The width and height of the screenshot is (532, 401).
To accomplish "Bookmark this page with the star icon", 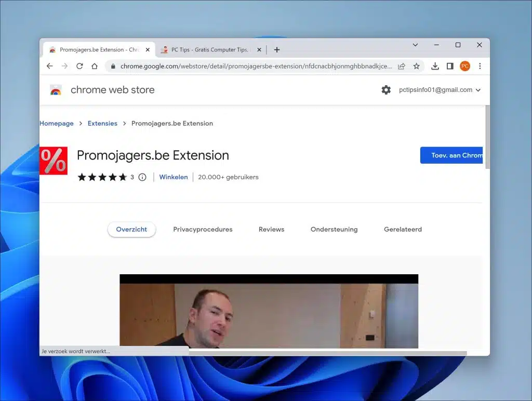I will click(x=416, y=66).
